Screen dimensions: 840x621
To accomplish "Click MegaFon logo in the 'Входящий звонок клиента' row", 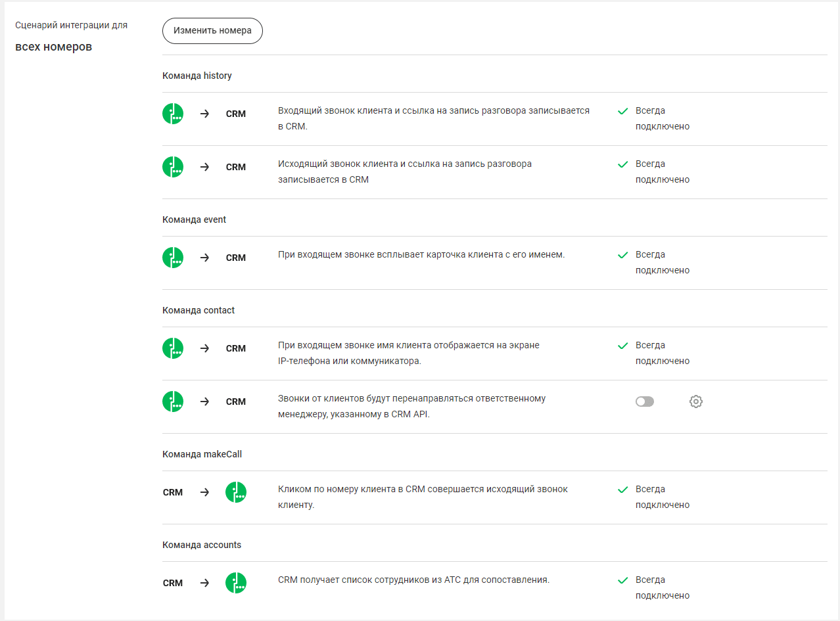I will 173,114.
